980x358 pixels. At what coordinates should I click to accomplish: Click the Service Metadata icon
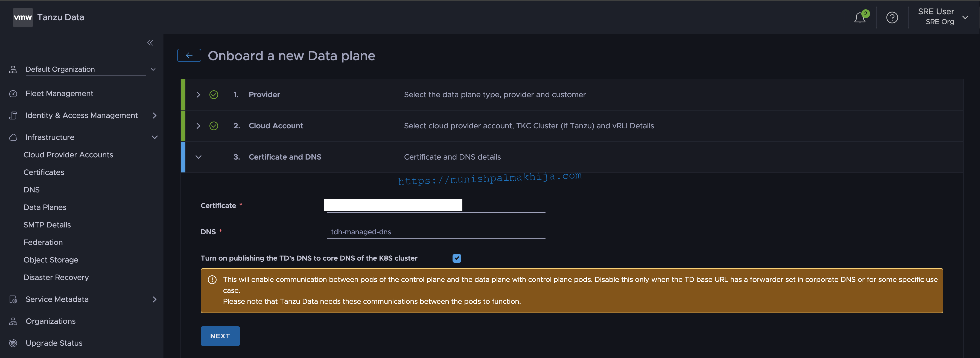13,300
